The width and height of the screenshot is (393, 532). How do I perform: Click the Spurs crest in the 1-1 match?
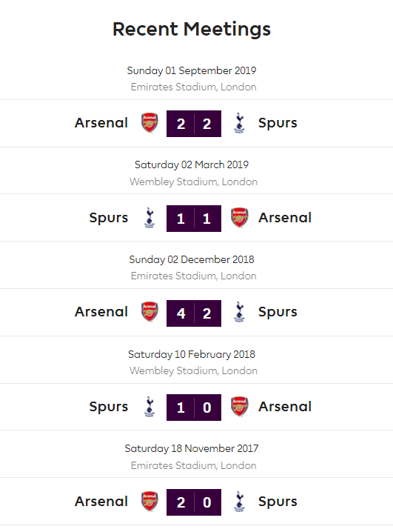pos(150,218)
